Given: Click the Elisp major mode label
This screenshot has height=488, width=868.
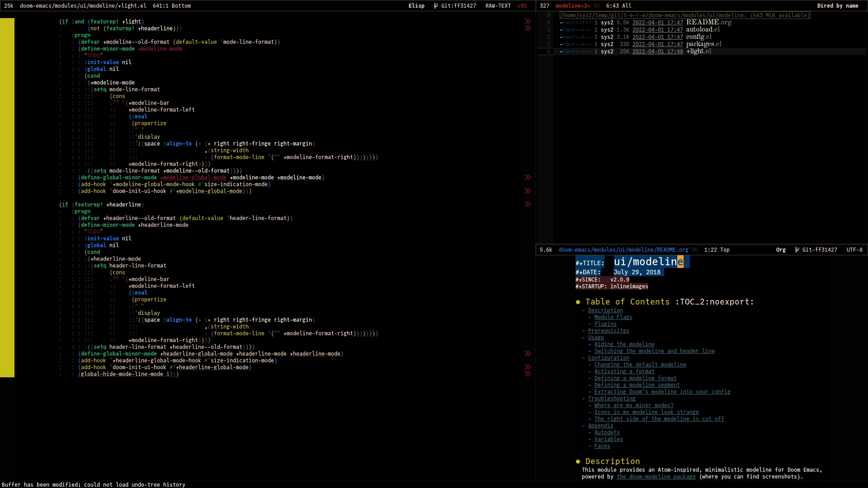Looking at the screenshot, I should coord(416,6).
